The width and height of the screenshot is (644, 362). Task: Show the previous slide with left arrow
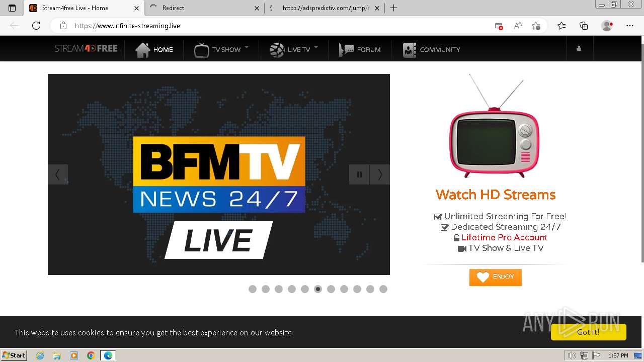pos(58,174)
